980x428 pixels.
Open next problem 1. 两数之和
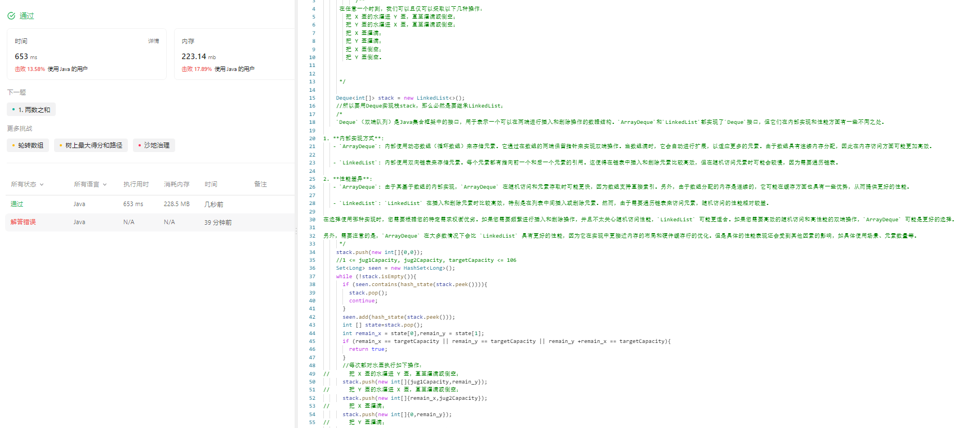click(x=32, y=110)
